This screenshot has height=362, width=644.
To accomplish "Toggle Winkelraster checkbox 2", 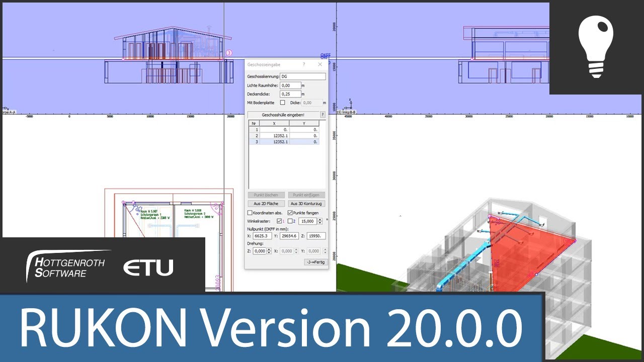I will click(x=290, y=221).
